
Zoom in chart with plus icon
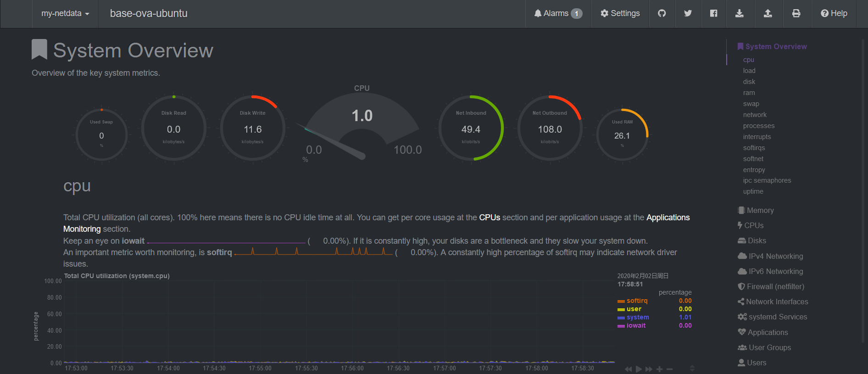point(659,369)
